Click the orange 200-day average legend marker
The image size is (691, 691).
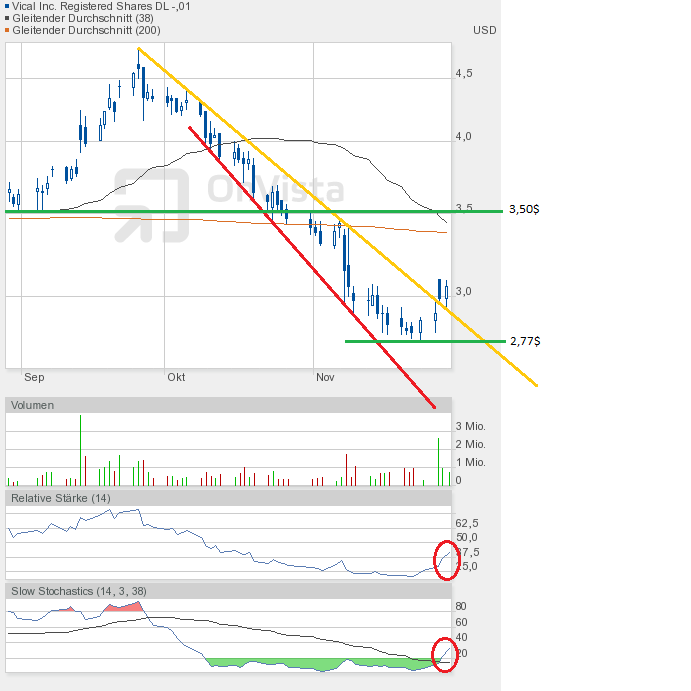[8, 30]
